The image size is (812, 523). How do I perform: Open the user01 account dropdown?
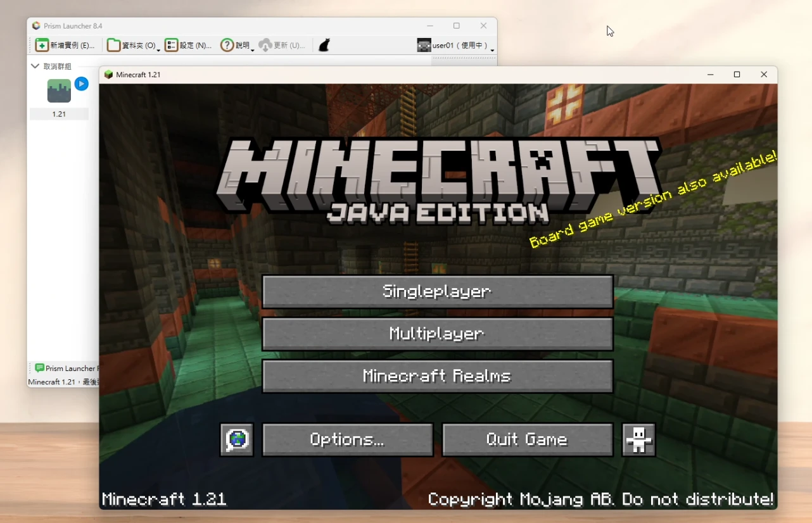[456, 45]
